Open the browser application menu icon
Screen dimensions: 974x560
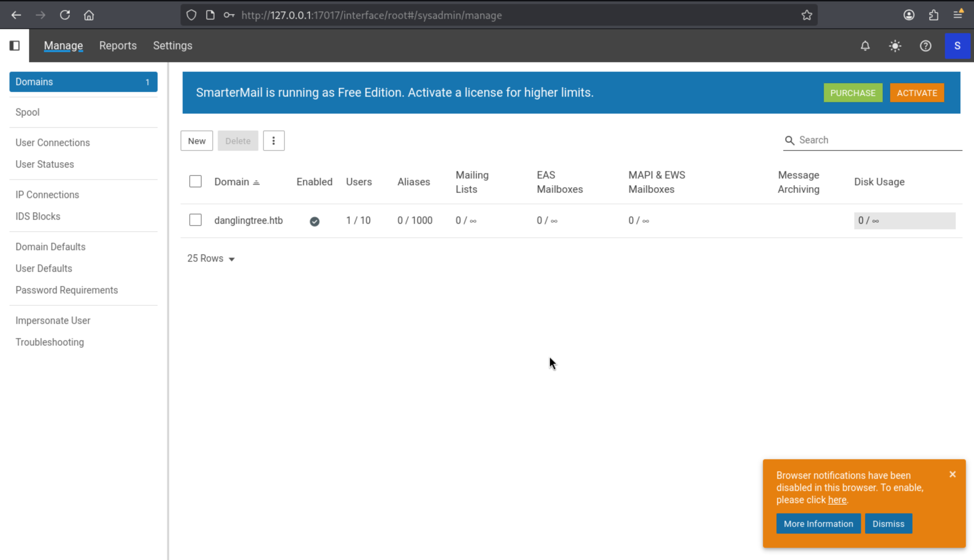[958, 14]
